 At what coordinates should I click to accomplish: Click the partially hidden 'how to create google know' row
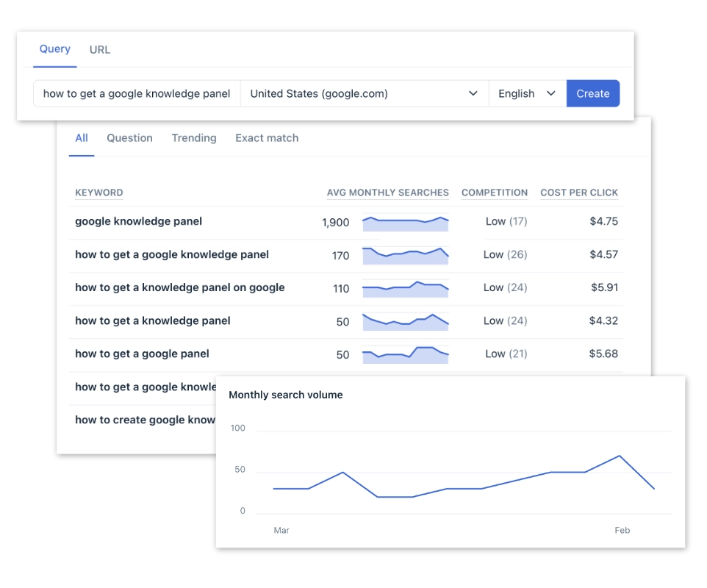tap(145, 420)
